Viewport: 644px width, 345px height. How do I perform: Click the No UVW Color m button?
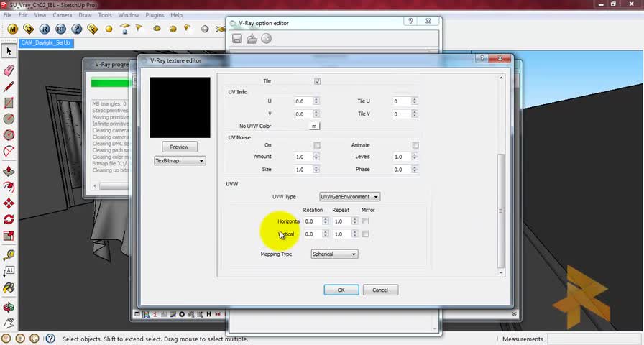click(314, 126)
